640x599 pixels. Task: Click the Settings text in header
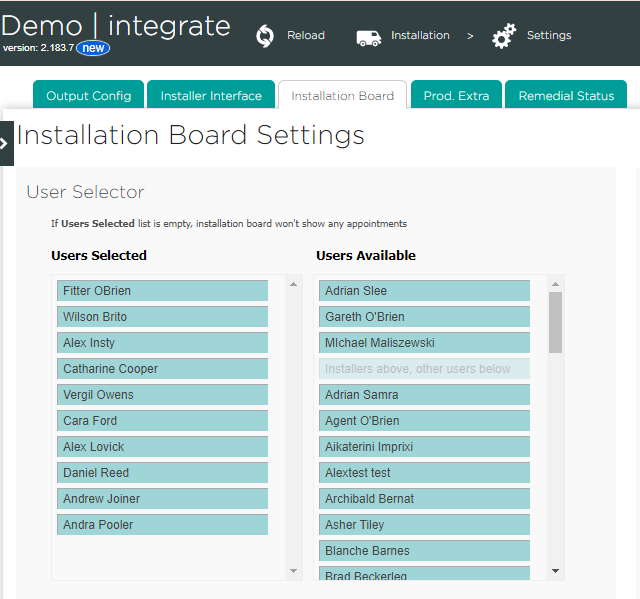click(x=549, y=36)
